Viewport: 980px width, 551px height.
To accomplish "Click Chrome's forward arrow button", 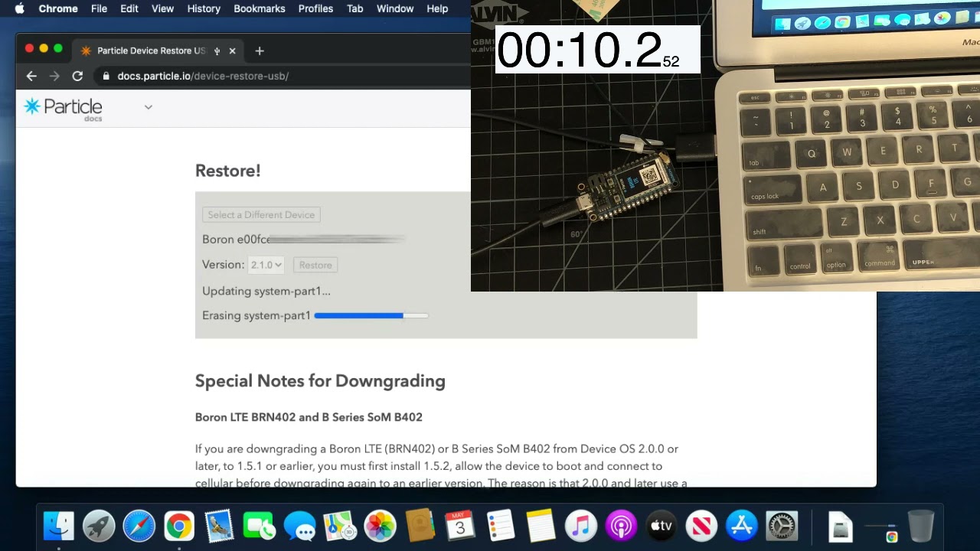I will pos(54,76).
